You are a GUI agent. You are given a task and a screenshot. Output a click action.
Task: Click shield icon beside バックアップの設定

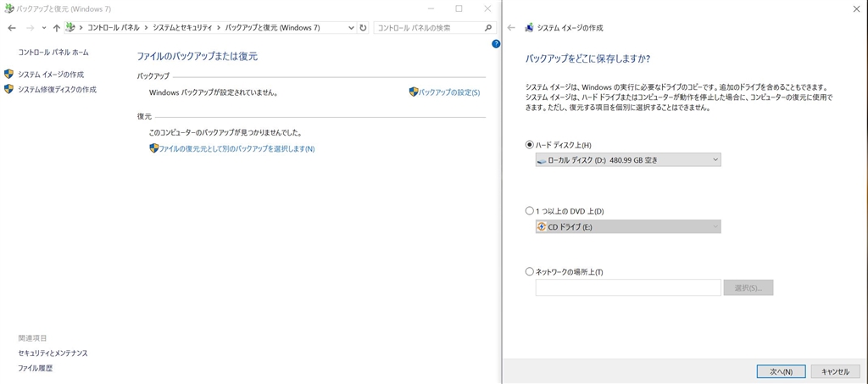414,92
